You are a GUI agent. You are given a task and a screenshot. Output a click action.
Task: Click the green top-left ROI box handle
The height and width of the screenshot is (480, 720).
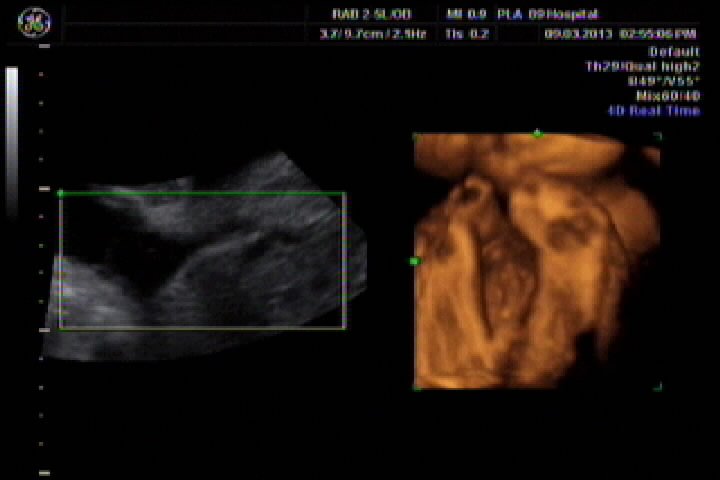point(61,193)
